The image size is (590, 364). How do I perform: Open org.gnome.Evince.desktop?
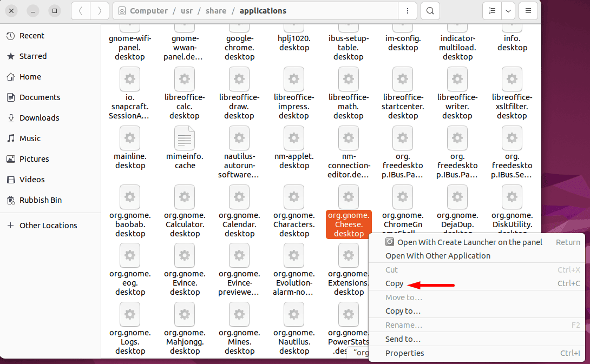tap(185, 255)
